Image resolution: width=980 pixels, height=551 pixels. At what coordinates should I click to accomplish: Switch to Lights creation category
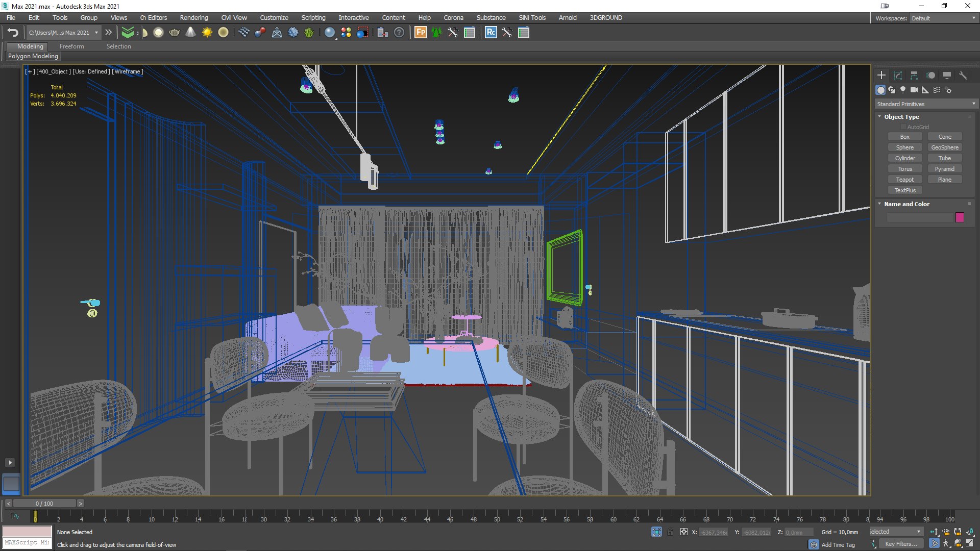tap(903, 90)
